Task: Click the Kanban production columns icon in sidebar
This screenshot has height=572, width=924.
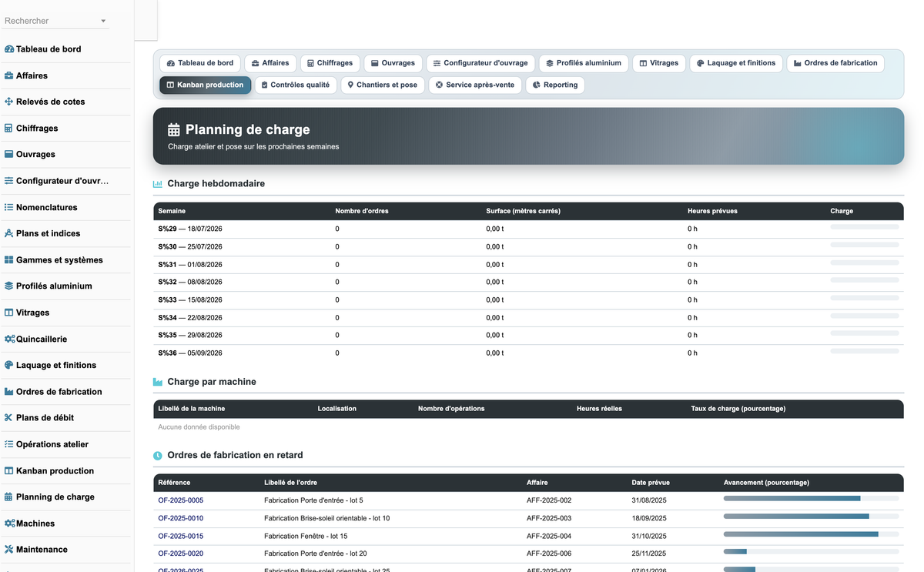Action: [x=9, y=470]
